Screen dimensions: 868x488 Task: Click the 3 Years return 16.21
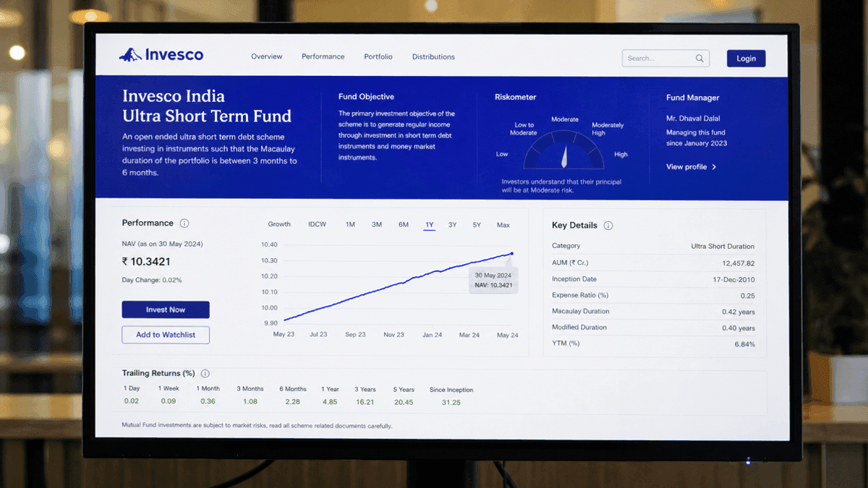365,402
